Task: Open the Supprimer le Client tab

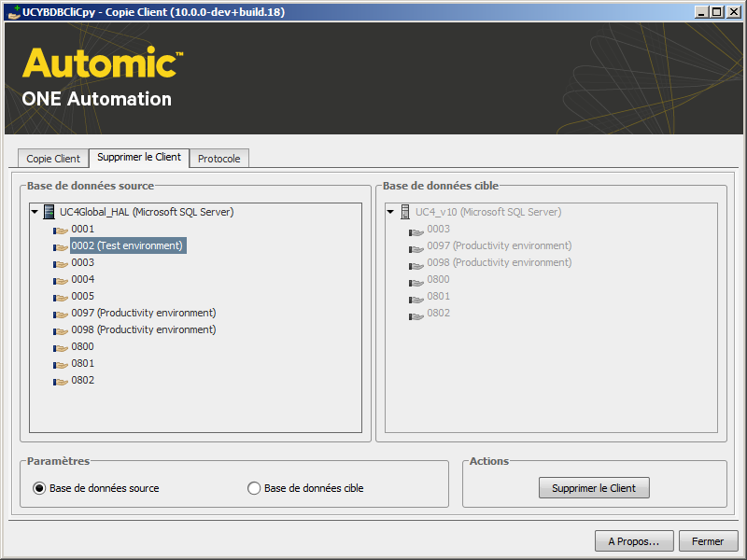Action: point(139,157)
